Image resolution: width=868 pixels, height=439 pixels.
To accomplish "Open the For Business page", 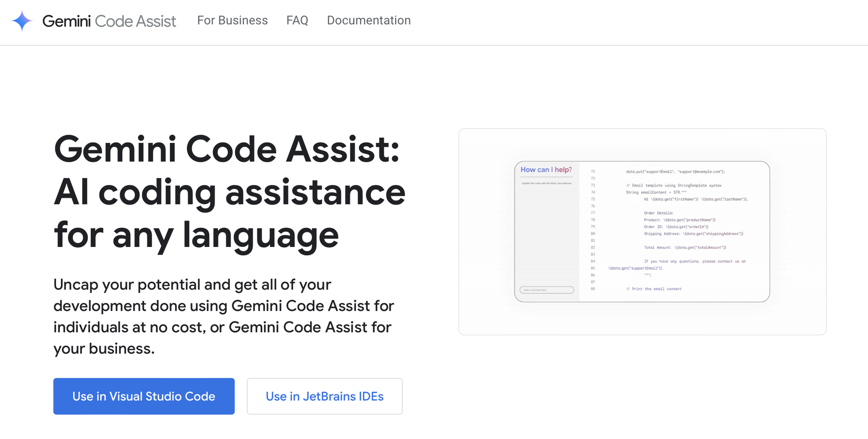I will point(232,20).
